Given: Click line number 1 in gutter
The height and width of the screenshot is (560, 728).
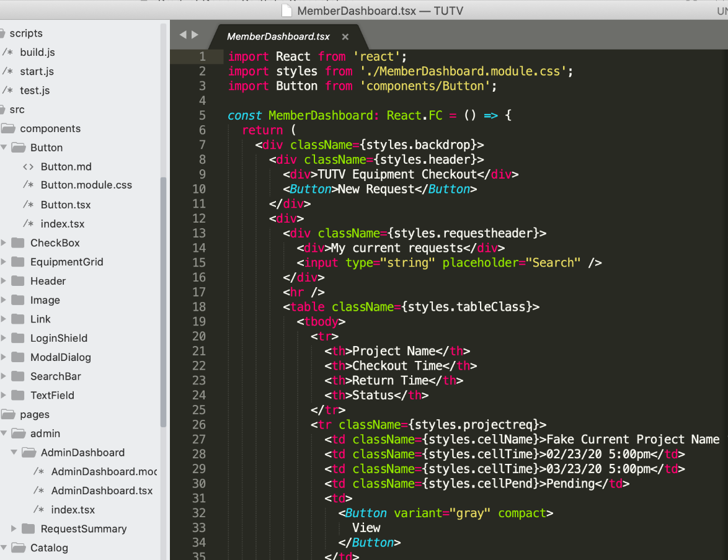Looking at the screenshot, I should 202,56.
